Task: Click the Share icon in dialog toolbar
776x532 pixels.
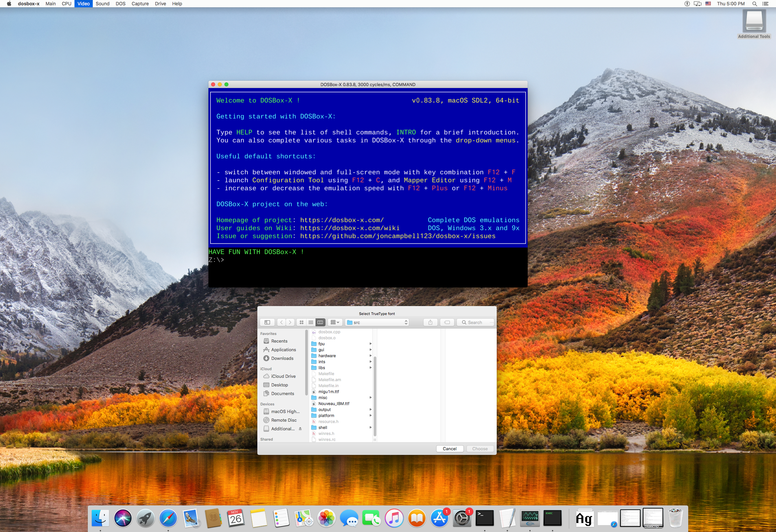Action: pos(431,322)
